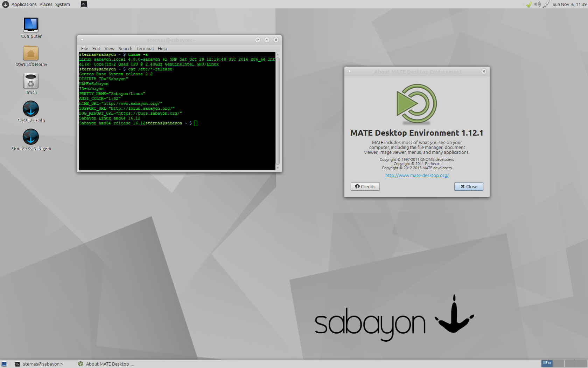Screen dimensions: 588x368
Task: Click the terminal window menu dot in titlebar
Action: click(x=82, y=40)
